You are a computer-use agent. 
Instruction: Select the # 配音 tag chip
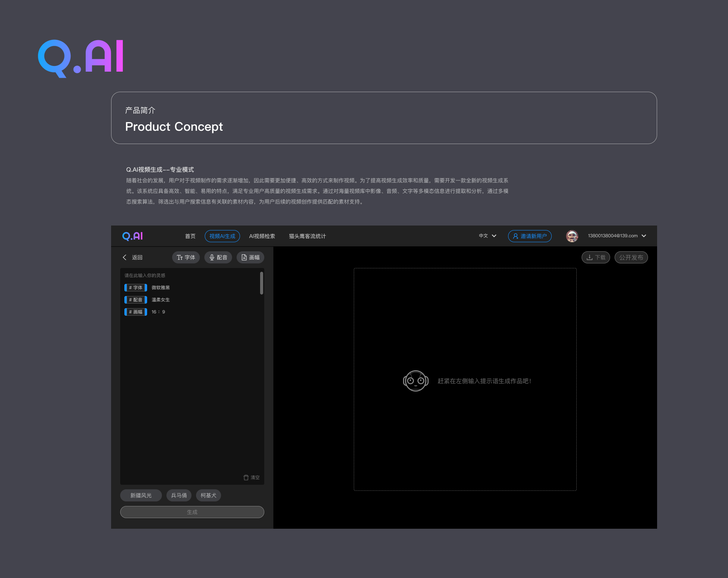click(136, 300)
